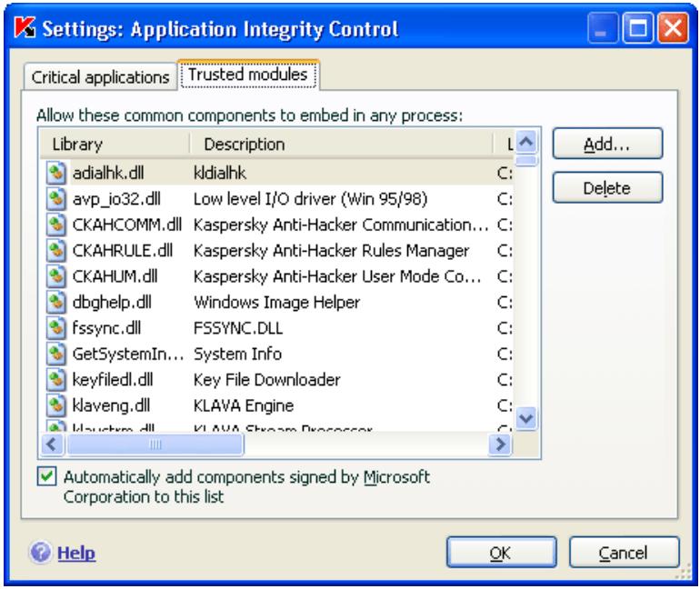Choose CKAHUM.dll from the list
The height and width of the screenshot is (589, 700).
coord(115,276)
